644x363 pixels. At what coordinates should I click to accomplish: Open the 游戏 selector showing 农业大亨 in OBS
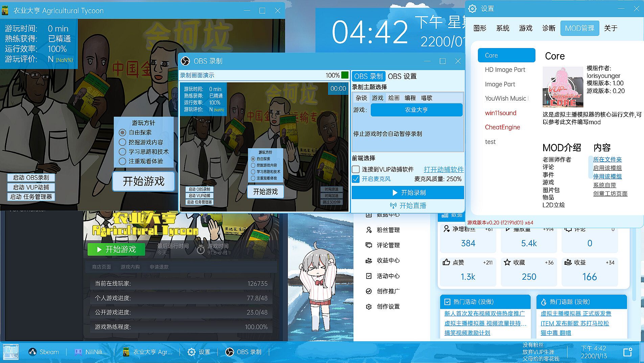(x=416, y=110)
